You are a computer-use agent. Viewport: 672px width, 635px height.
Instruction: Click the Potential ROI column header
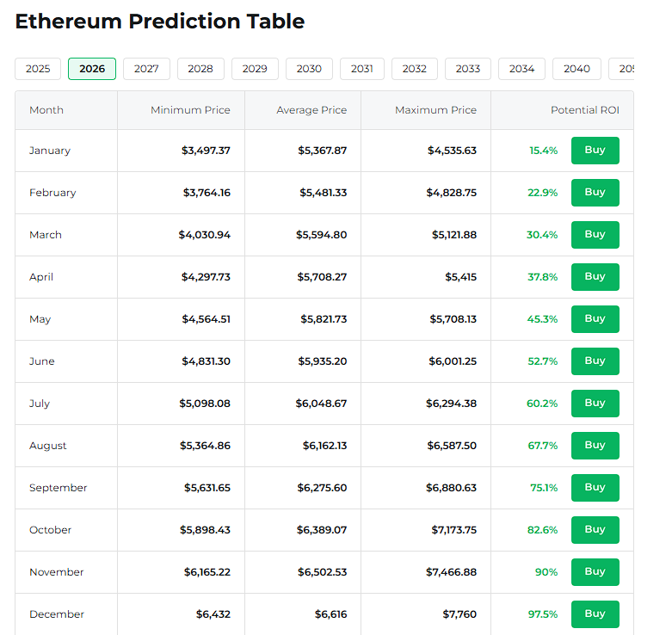point(584,110)
